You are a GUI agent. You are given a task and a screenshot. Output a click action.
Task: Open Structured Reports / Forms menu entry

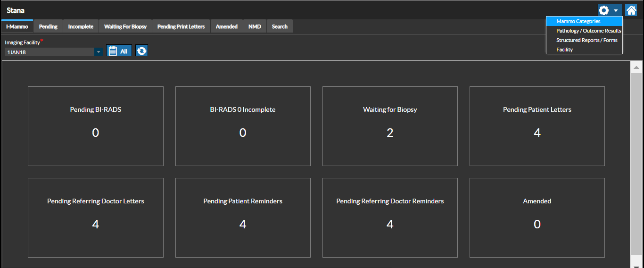pyautogui.click(x=586, y=40)
